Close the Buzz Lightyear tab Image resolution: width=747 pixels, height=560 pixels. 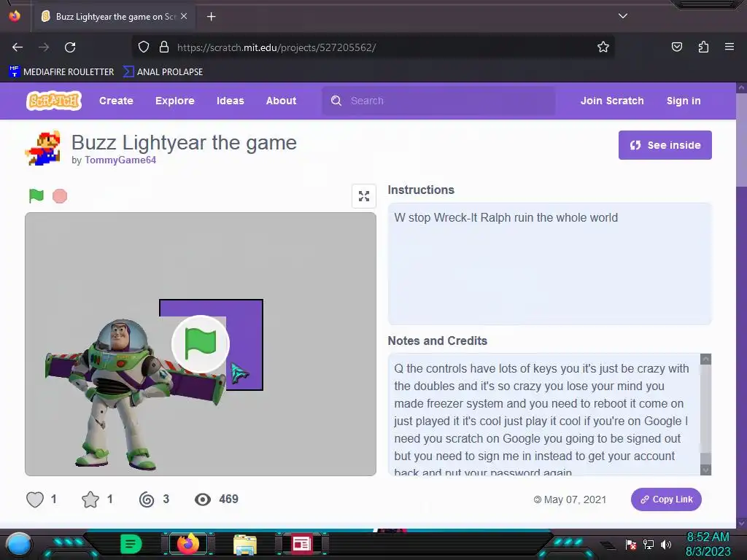184,16
